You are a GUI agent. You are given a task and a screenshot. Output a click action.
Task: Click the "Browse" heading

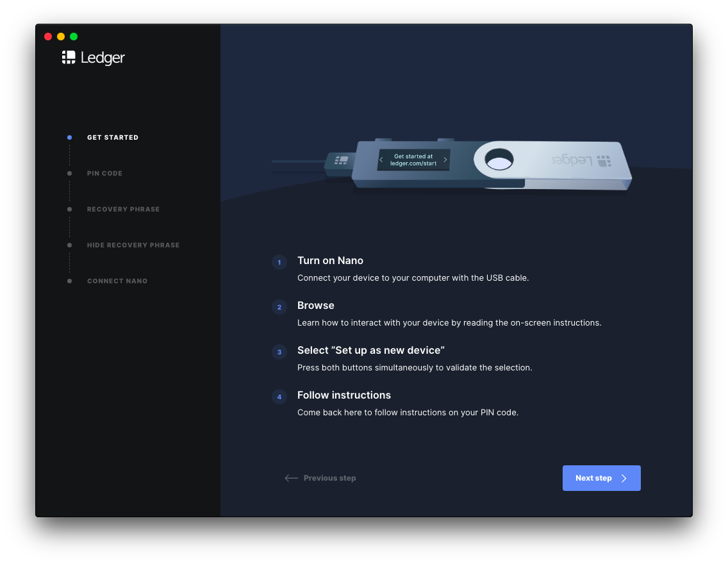coord(316,306)
